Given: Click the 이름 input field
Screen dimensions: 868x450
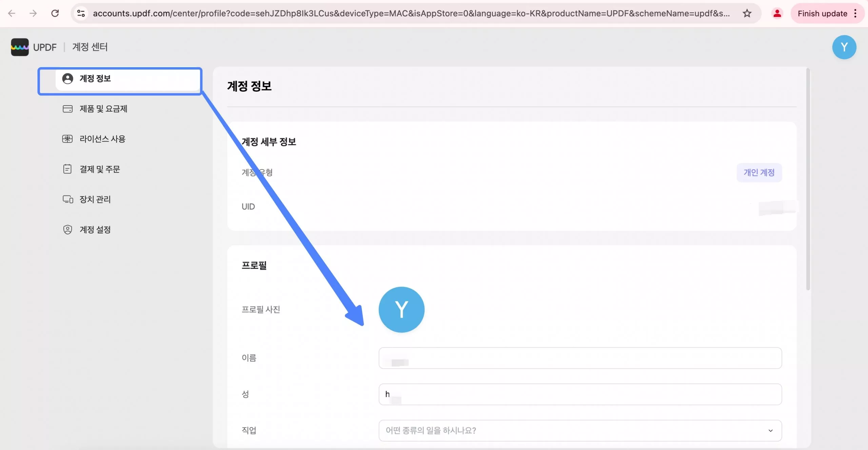Looking at the screenshot, I should 580,358.
